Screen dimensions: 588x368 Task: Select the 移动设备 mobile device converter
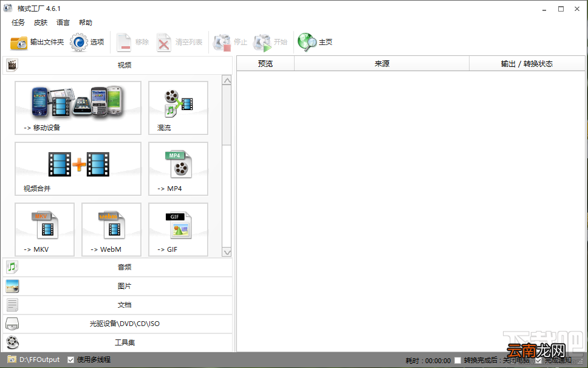[78, 108]
